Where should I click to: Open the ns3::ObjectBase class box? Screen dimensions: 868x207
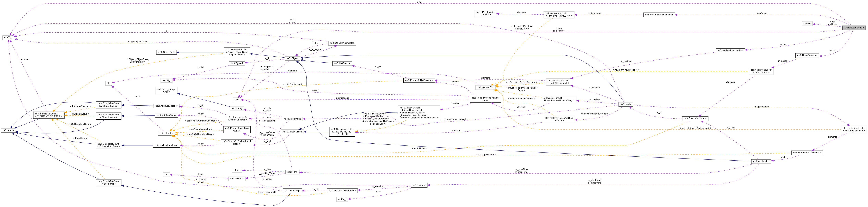[x=167, y=53]
